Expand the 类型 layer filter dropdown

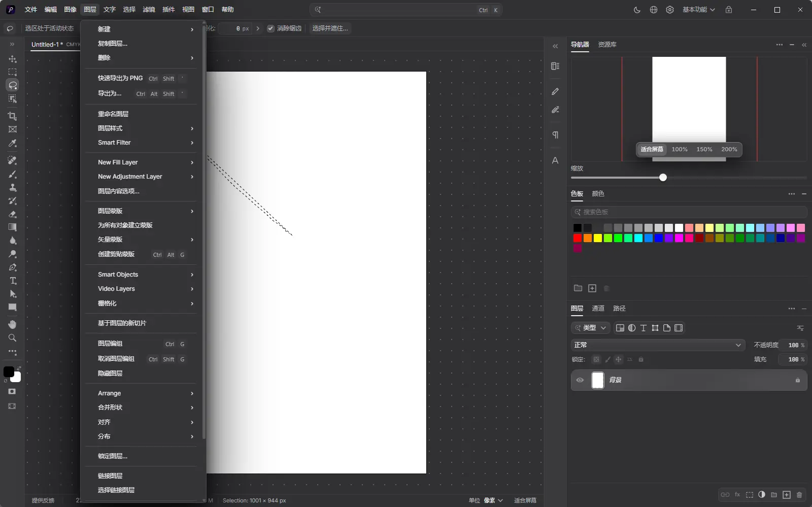pos(590,328)
